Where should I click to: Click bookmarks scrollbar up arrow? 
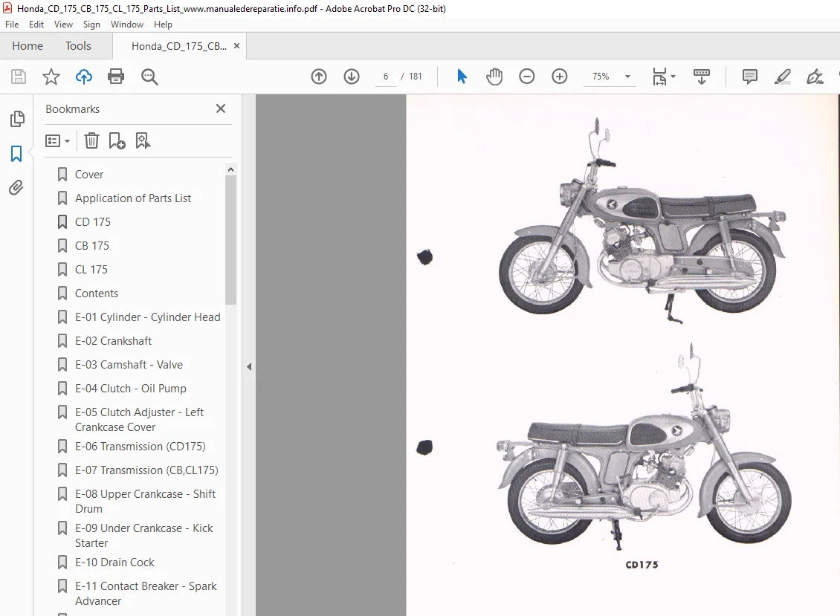point(231,169)
